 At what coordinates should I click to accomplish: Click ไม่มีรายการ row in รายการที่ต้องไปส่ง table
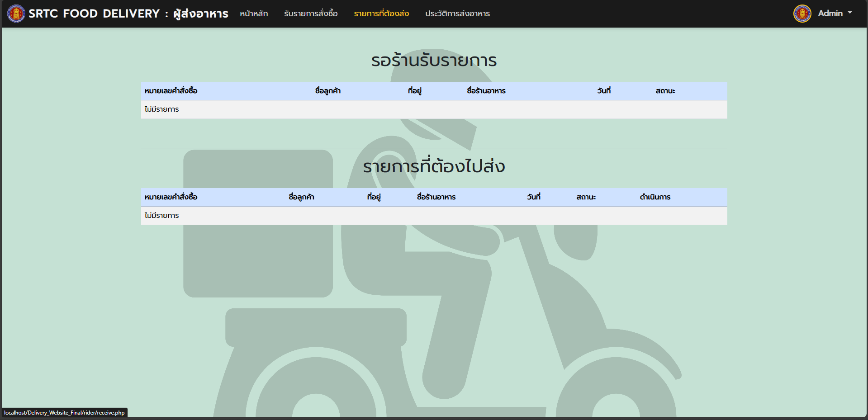162,216
